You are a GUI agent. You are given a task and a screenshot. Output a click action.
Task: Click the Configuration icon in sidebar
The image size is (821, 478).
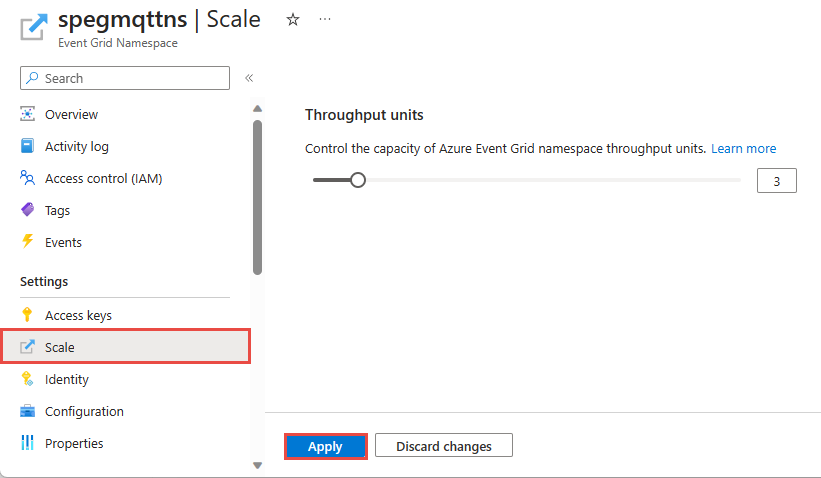pyautogui.click(x=28, y=411)
